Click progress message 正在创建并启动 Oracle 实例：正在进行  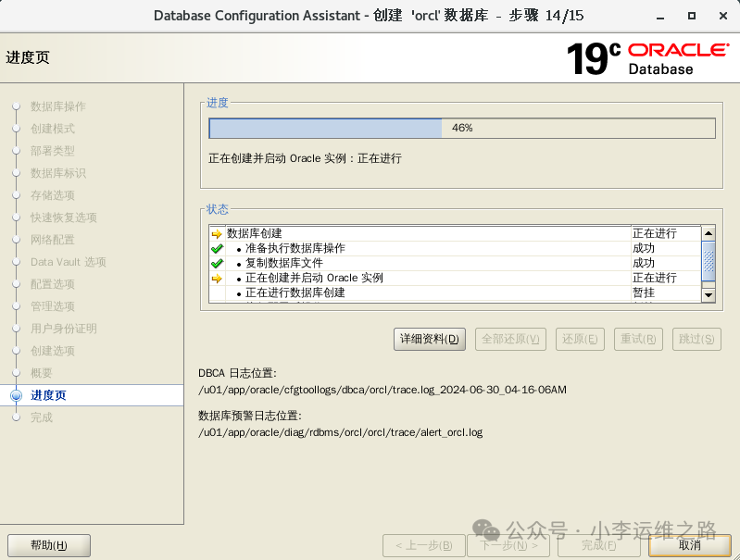click(x=305, y=158)
